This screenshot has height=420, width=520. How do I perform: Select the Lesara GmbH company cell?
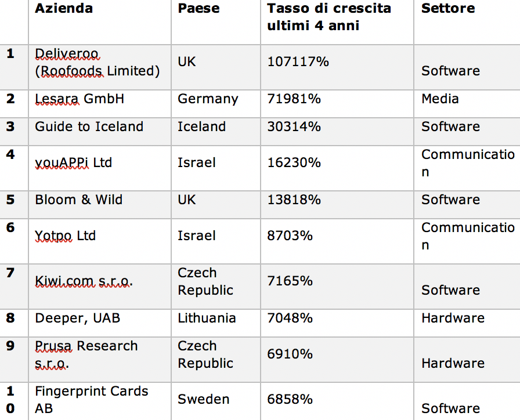80,99
